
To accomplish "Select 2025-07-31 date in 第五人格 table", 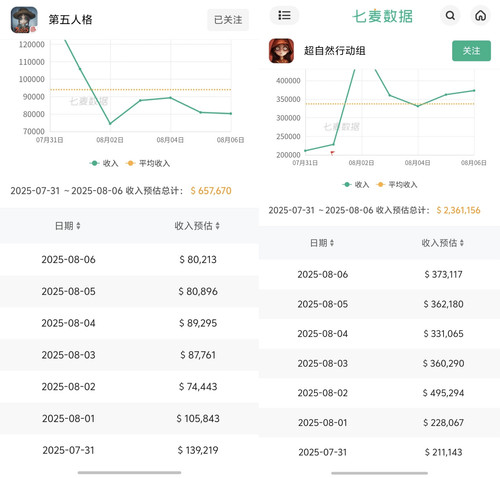I will point(68,450).
